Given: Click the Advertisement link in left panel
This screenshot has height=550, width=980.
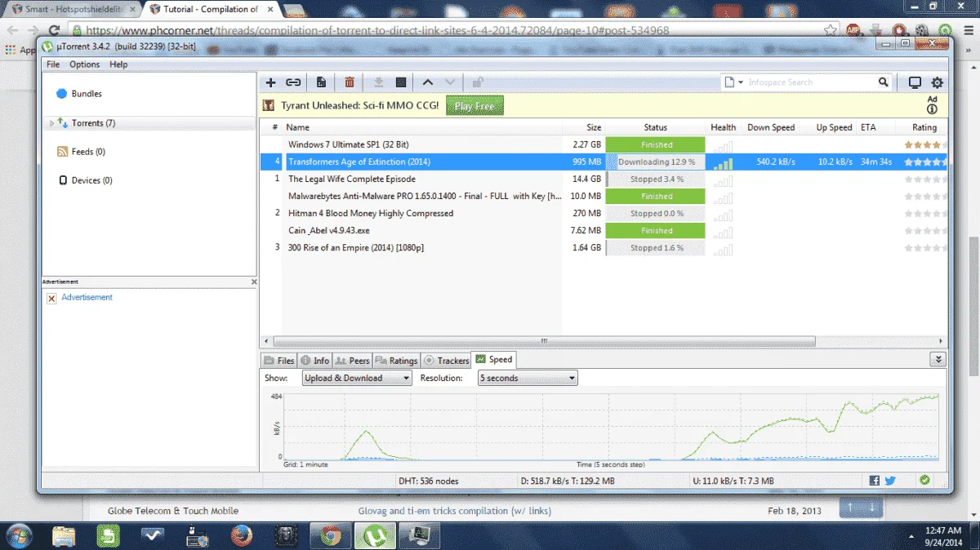Looking at the screenshot, I should pyautogui.click(x=87, y=297).
